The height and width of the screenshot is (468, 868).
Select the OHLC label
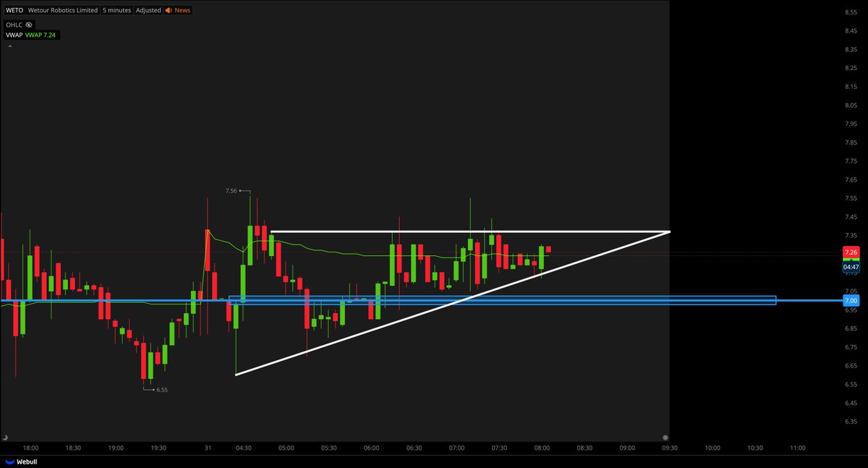tap(15, 24)
